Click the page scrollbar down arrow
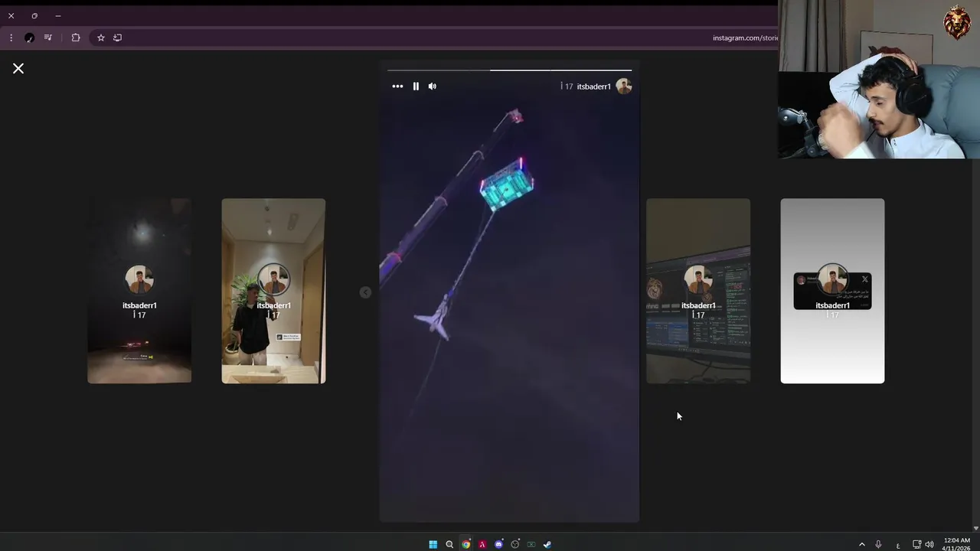Image resolution: width=980 pixels, height=551 pixels. click(x=975, y=528)
